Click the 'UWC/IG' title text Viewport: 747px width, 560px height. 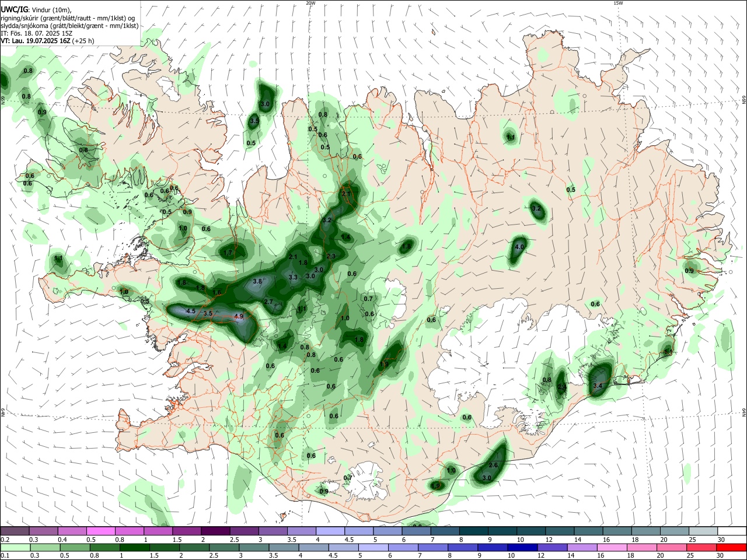13,10
